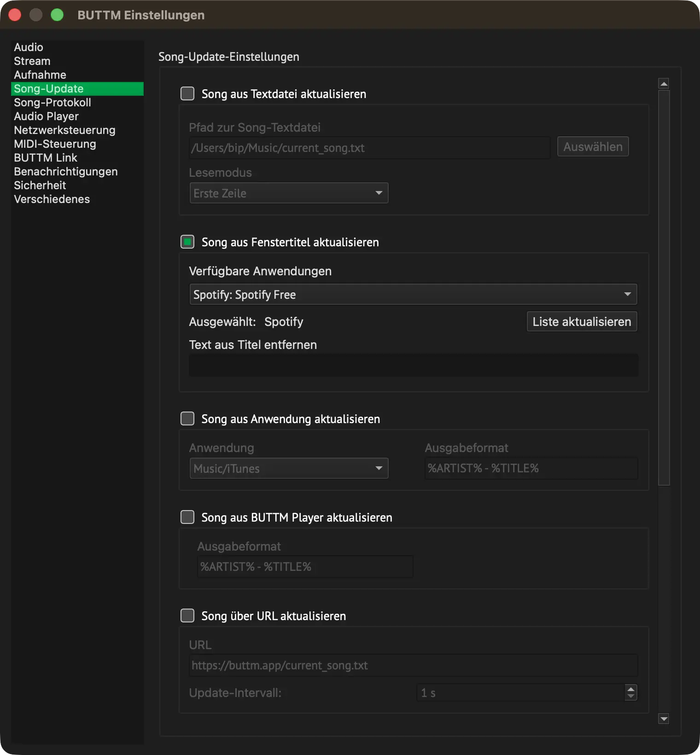The width and height of the screenshot is (700, 755).
Task: Click the URL field with buttm.app address
Action: pos(414,665)
